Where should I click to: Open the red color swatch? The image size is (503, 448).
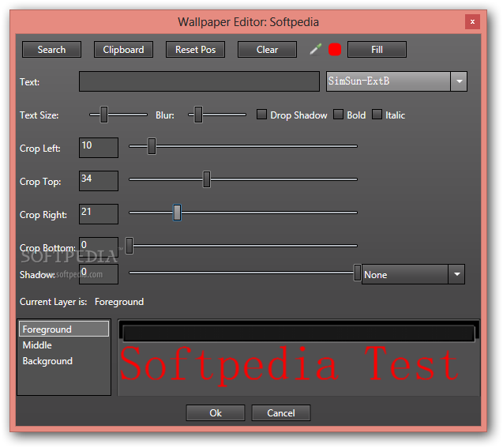click(335, 50)
